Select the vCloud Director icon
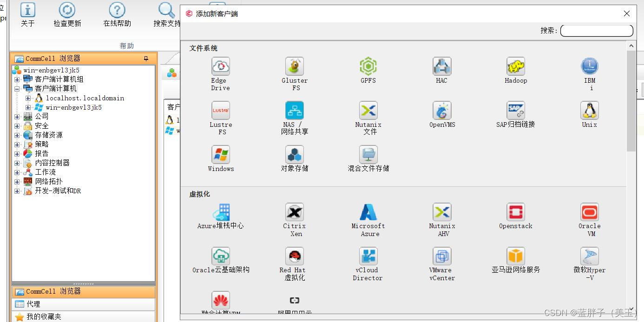The width and height of the screenshot is (644, 322). pyautogui.click(x=368, y=256)
